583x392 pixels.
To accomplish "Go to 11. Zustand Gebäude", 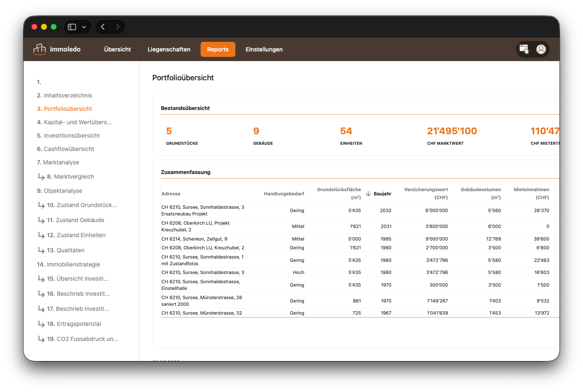I will [75, 220].
